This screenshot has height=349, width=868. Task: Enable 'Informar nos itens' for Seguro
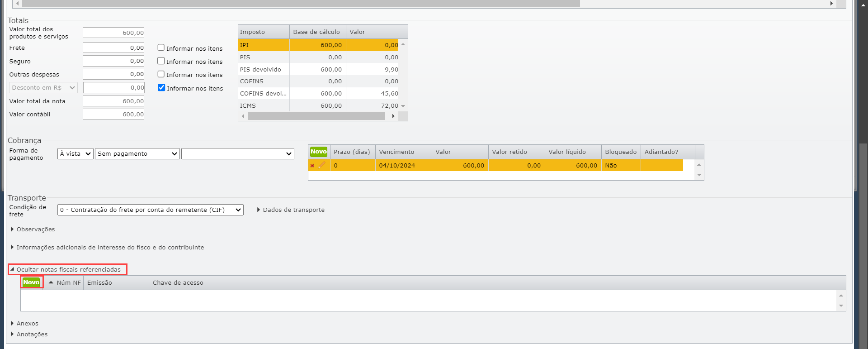pos(161,61)
